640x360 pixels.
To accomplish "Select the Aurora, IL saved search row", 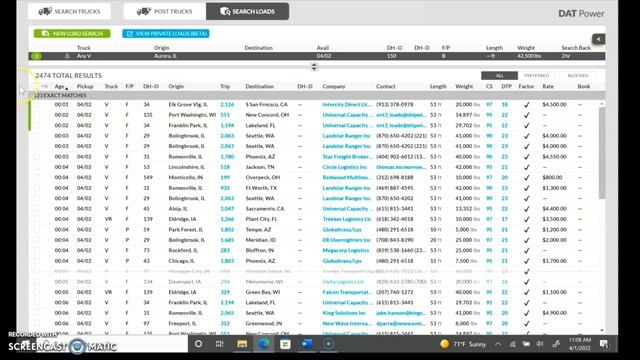I will pyautogui.click(x=317, y=56).
